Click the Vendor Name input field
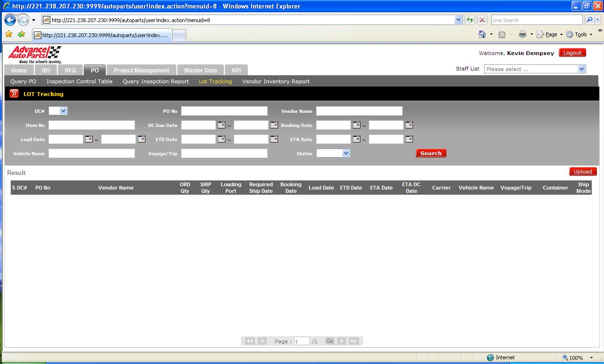 [359, 111]
